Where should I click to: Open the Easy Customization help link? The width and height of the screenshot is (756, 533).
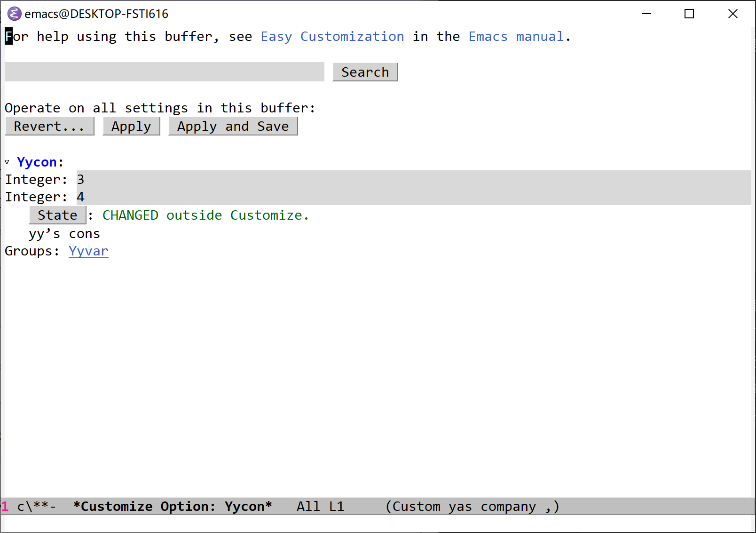[332, 37]
